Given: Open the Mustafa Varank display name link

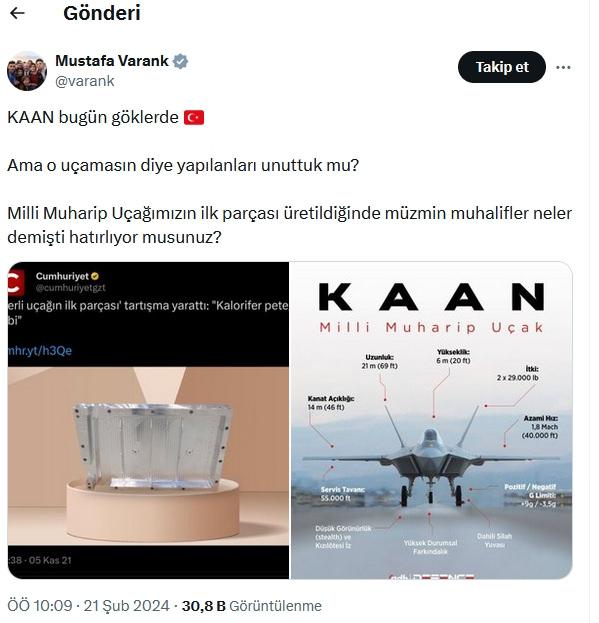Looking at the screenshot, I should pyautogui.click(x=112, y=61).
